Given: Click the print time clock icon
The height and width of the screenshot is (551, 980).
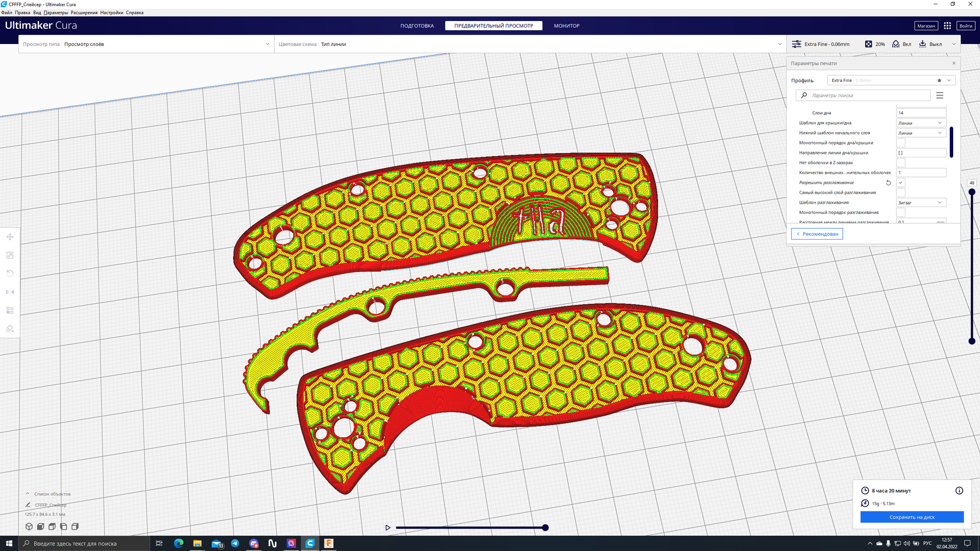Looking at the screenshot, I should 865,491.
